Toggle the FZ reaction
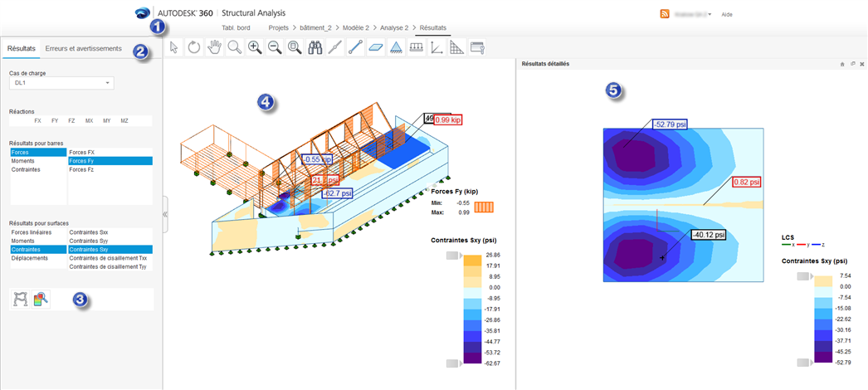 71,120
